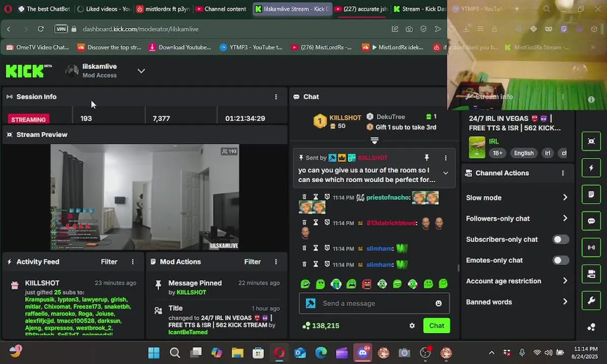Image resolution: width=607 pixels, height=364 pixels.
Task: Timeout 813datrichblood with the hourglass icon
Action: [315, 223]
